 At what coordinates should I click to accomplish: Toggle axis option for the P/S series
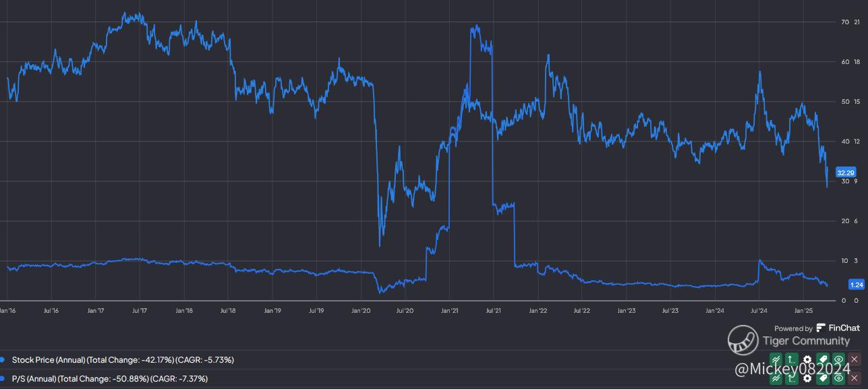[792, 378]
